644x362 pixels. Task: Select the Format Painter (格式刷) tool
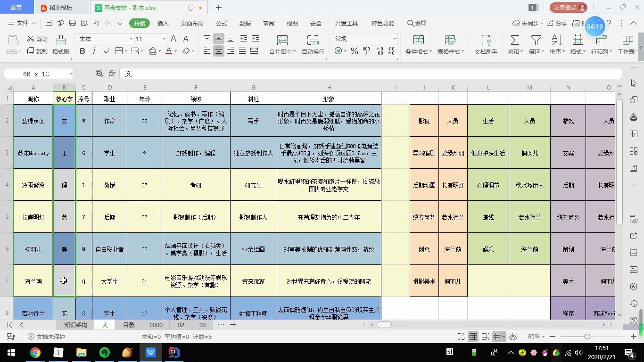tap(61, 45)
